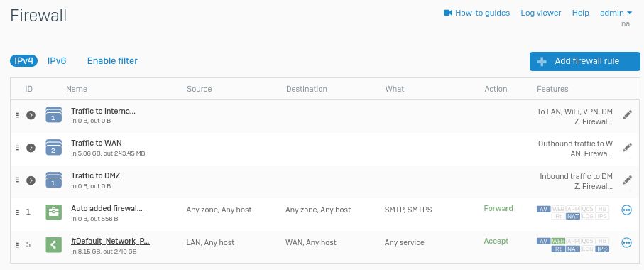644x270 pixels.
Task: Click Any service cell
Action: click(404, 242)
